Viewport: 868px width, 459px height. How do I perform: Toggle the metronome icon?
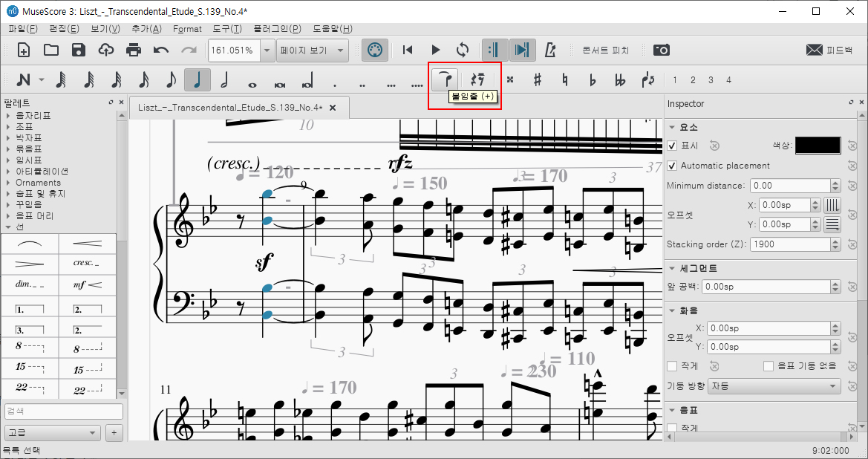[550, 51]
